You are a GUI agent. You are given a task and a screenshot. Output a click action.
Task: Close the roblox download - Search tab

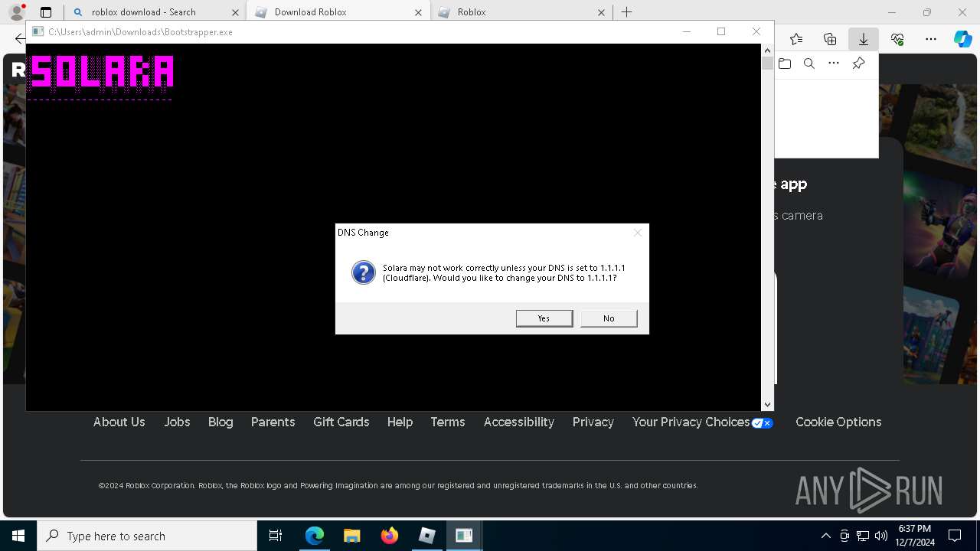point(235,12)
